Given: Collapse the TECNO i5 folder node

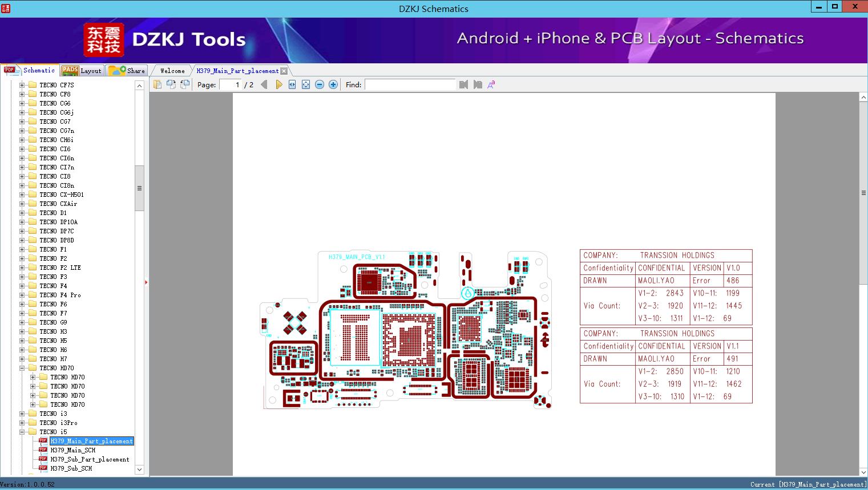Looking at the screenshot, I should point(22,432).
